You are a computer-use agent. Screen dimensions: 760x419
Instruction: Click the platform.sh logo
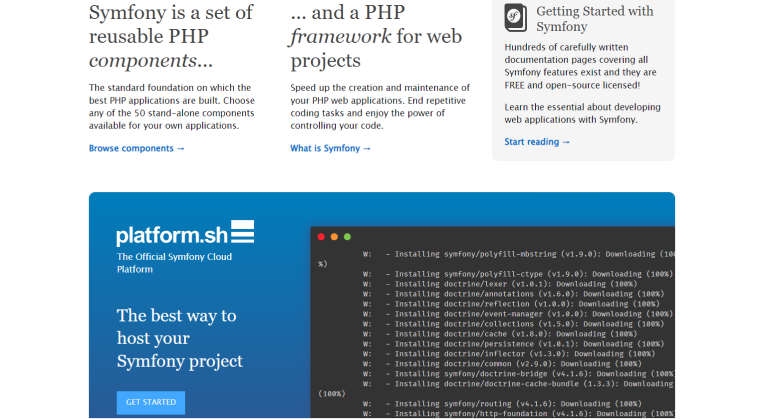(x=185, y=233)
